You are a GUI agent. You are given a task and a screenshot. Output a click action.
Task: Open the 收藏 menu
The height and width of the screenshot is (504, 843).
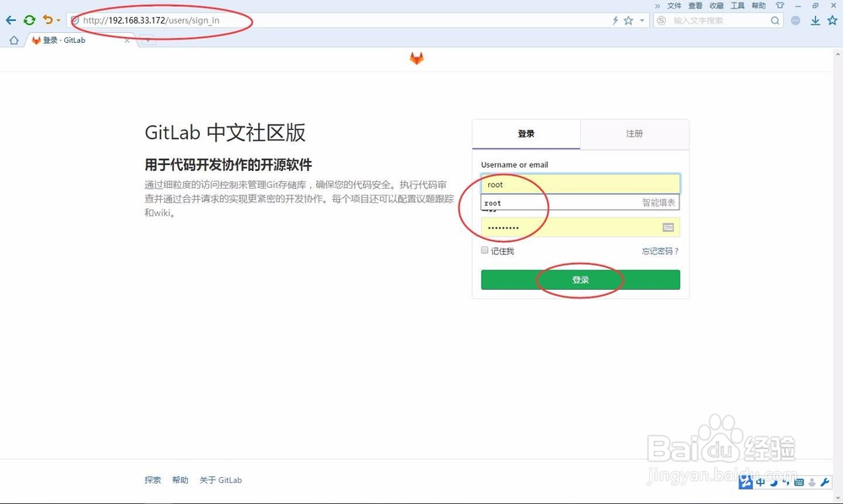717,6
